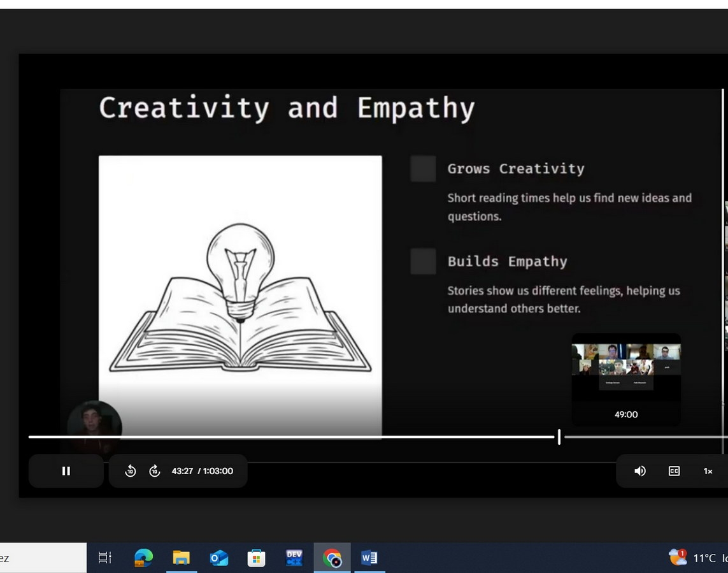Click the video progress bar playhead

click(559, 437)
